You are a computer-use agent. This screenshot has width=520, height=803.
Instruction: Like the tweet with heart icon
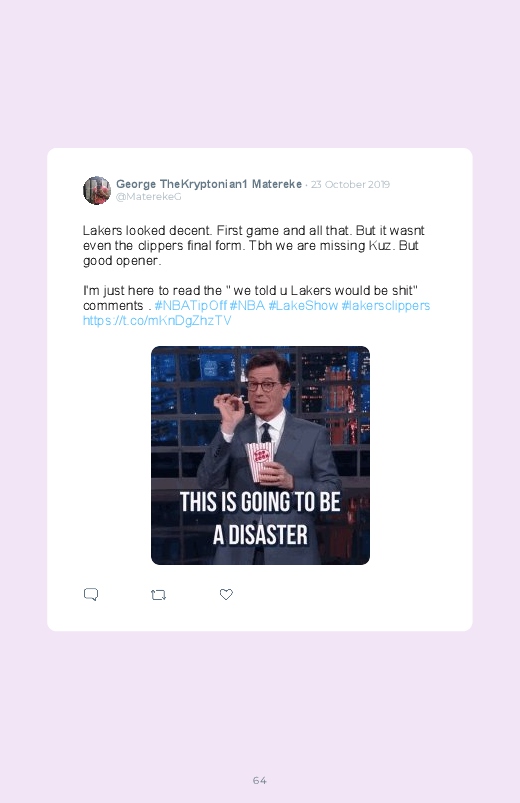click(x=226, y=594)
